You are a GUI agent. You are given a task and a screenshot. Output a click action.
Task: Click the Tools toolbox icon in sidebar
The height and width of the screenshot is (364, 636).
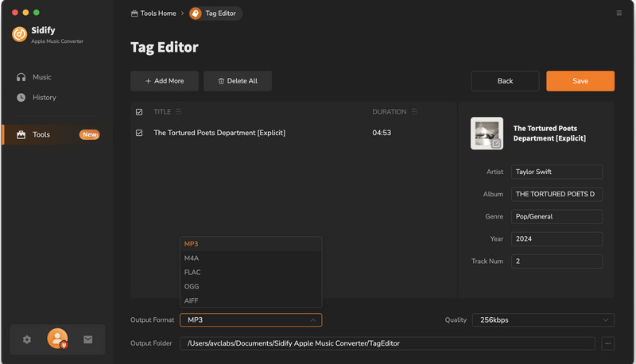21,134
